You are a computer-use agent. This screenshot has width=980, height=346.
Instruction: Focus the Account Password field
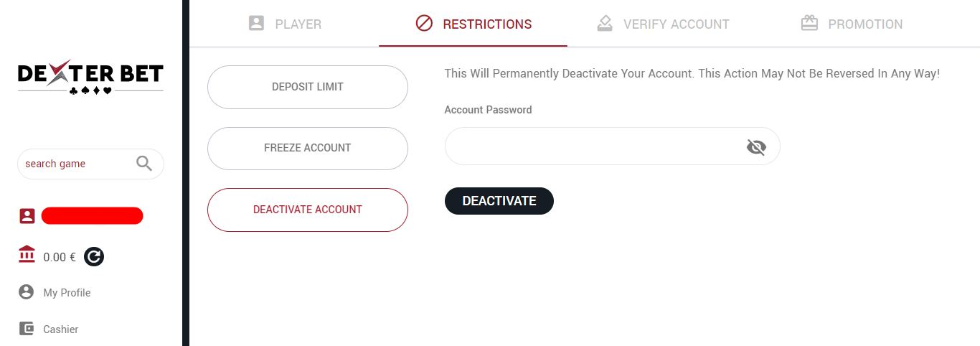pyautogui.click(x=592, y=147)
